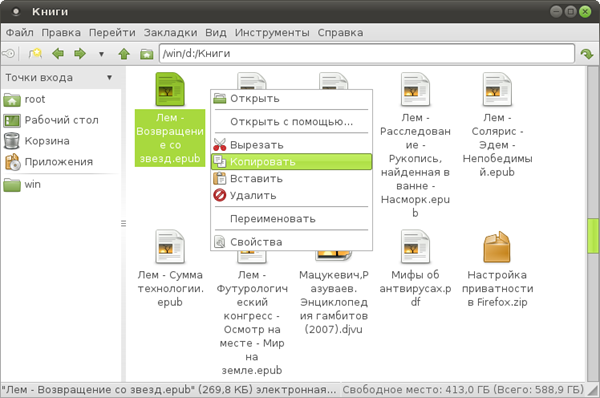Click the path field /win/d:/Книги
This screenshot has height=398, width=600.
(x=367, y=54)
